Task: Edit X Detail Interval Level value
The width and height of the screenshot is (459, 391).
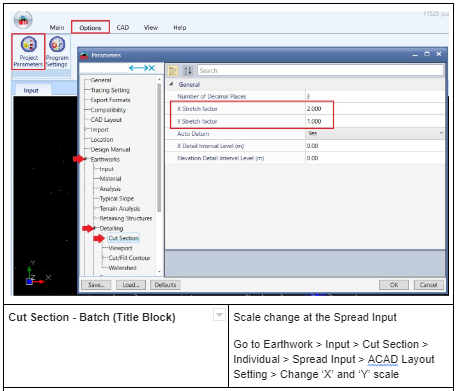Action: 375,146
